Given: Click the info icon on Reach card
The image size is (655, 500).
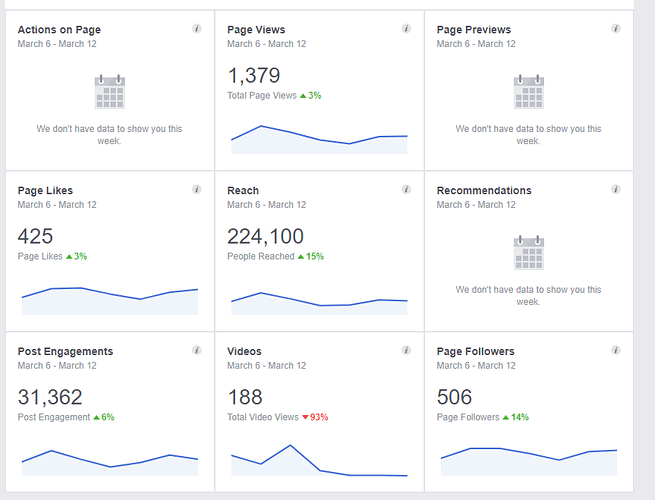Looking at the screenshot, I should point(406,189).
